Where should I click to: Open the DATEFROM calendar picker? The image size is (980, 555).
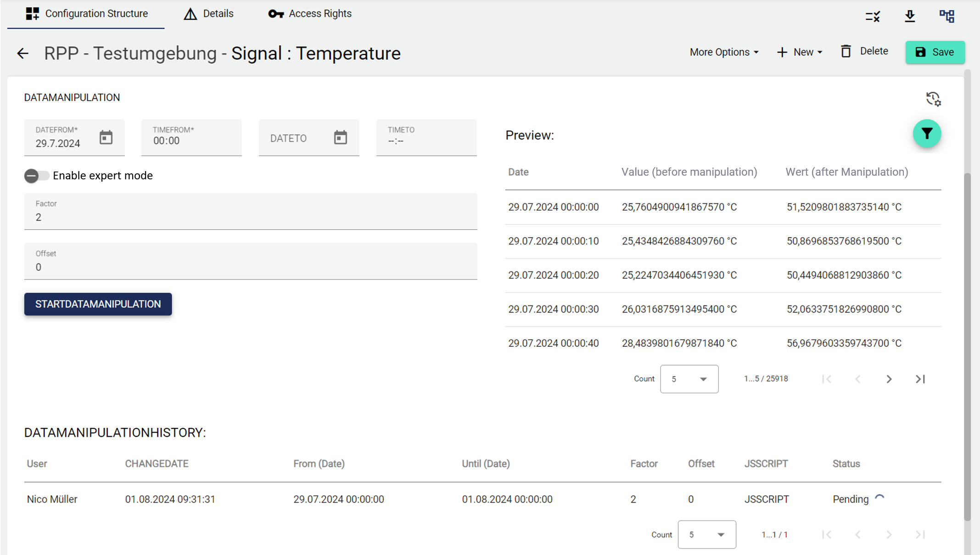tap(106, 137)
